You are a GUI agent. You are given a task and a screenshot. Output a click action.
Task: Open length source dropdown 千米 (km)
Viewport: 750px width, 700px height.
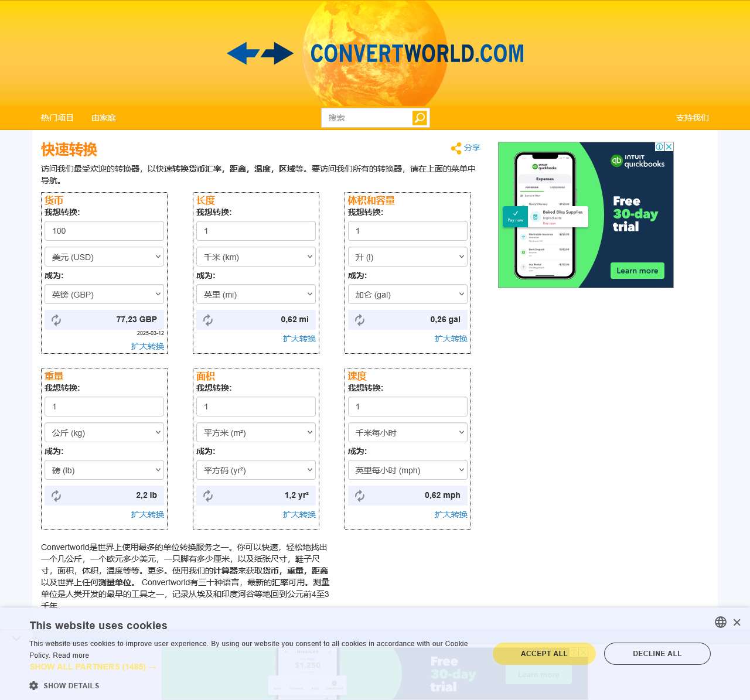click(256, 257)
